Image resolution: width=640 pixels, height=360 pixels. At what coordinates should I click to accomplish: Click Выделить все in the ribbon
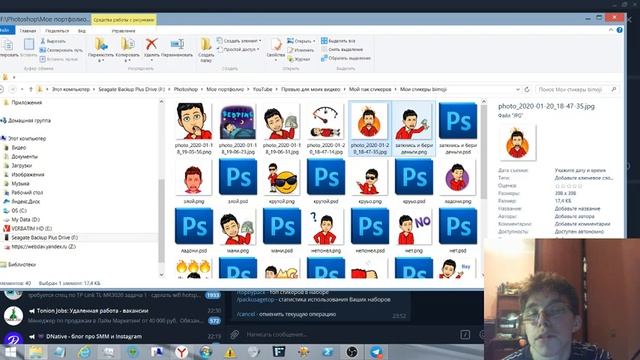[x=338, y=41]
